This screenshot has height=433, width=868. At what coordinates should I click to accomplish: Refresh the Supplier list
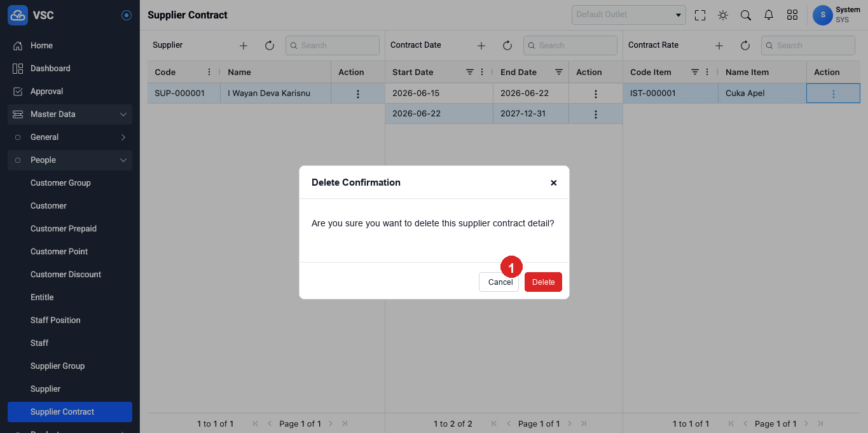pyautogui.click(x=270, y=46)
